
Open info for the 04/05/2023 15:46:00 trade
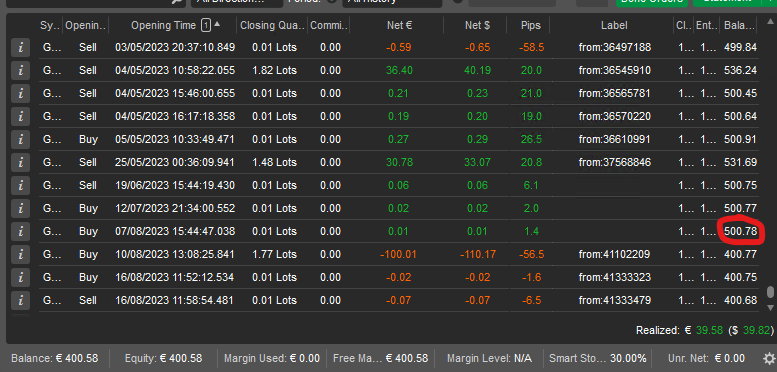pos(20,93)
